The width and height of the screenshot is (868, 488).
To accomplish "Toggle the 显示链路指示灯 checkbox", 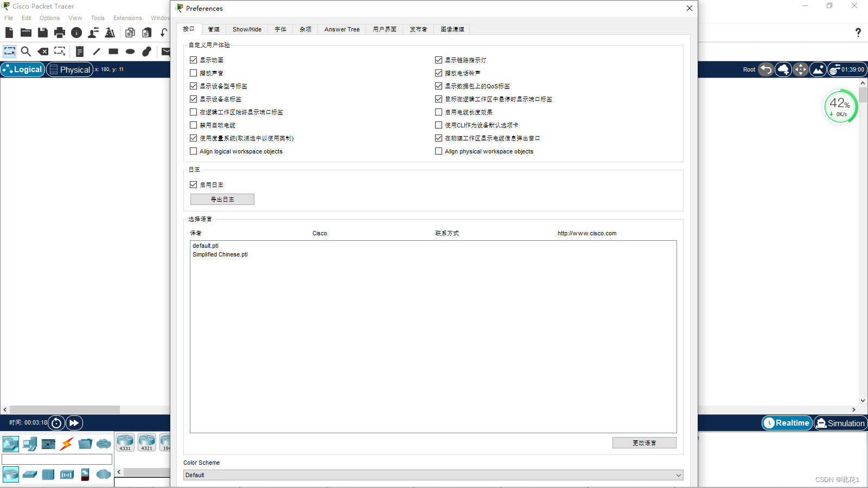I will (x=438, y=60).
